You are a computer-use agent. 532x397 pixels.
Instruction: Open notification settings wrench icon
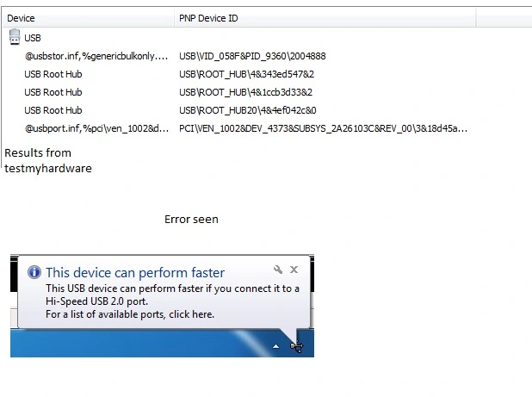[277, 270]
